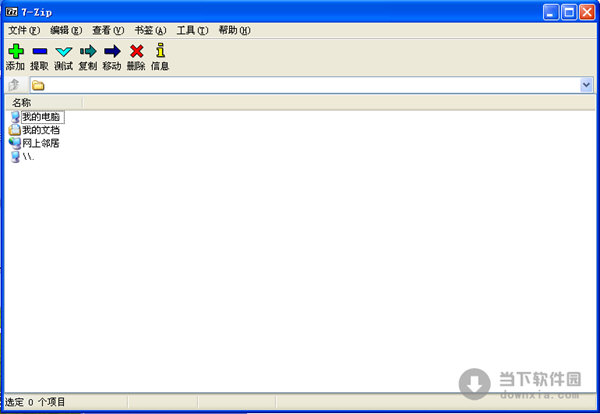Click the green Add (添加) toolbar icon
This screenshot has height=414, width=600.
[16, 51]
